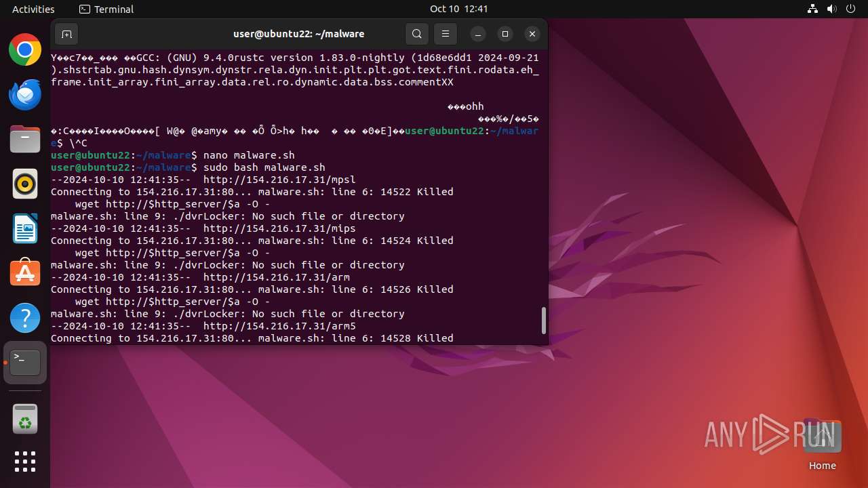Click the URL http://154.216.17.31/mpsl
This screenshot has height=488, width=868.
(279, 180)
